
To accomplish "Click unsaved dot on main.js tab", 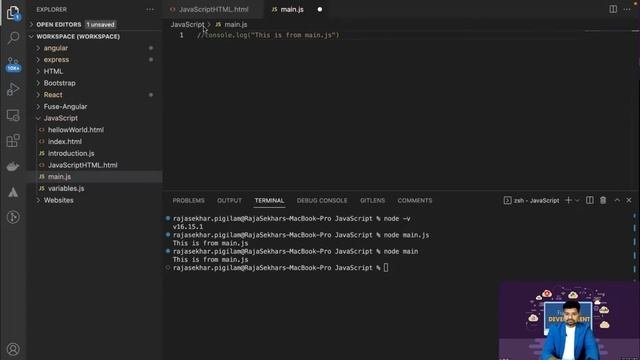I will point(320,9).
